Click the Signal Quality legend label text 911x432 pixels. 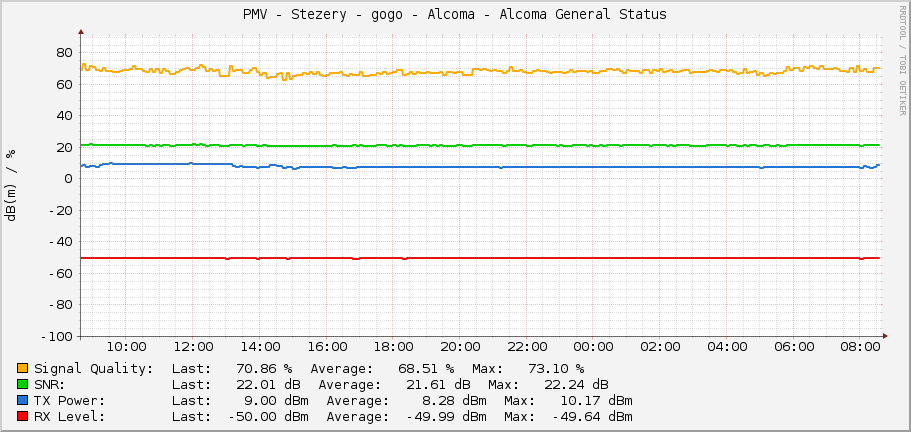coord(94,368)
